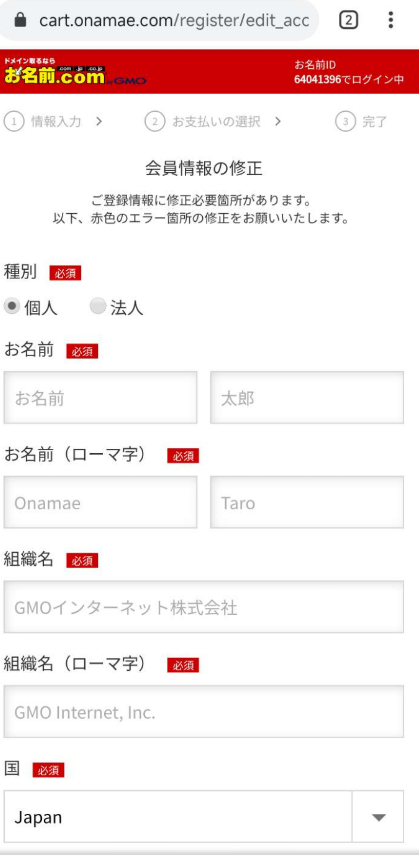Viewport: 419px width, 856px height.
Task: Click the 完了 step label
Action: tap(375, 121)
